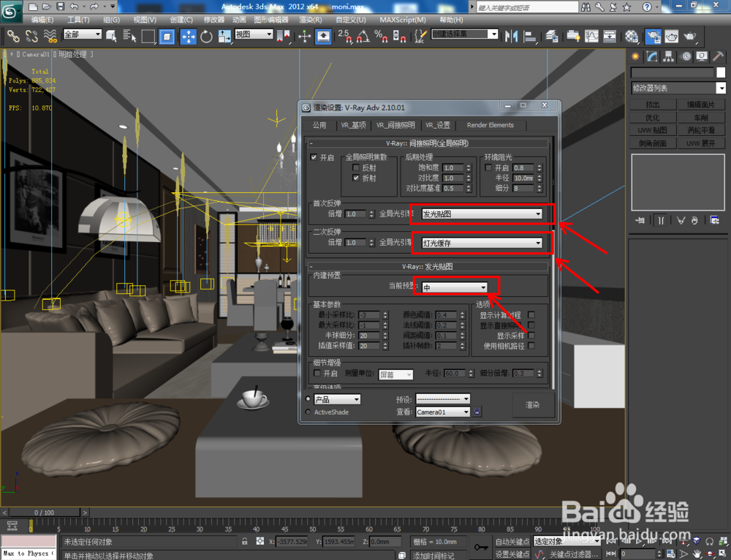The width and height of the screenshot is (731, 560).
Task: Click the help search input field
Action: click(x=527, y=7)
